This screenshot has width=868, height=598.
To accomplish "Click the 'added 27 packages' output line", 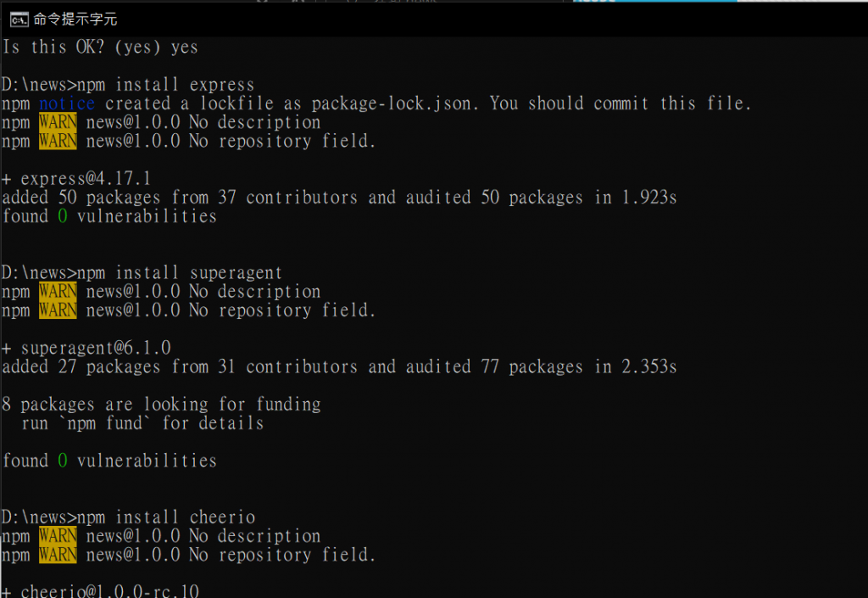I will point(339,367).
